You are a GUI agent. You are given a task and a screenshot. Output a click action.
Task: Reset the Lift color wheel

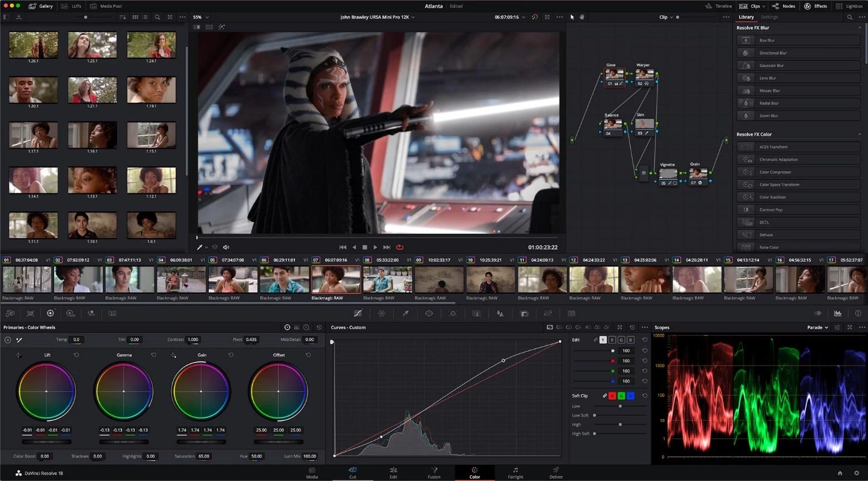click(76, 355)
